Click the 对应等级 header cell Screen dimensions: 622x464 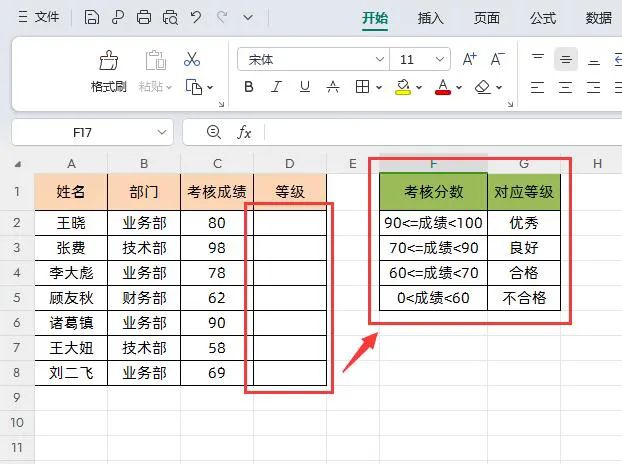tap(524, 192)
